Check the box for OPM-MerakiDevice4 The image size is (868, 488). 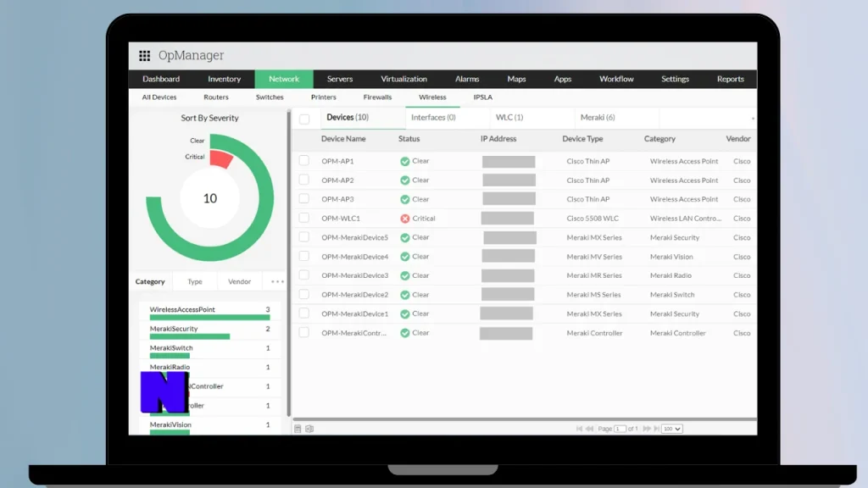coord(304,256)
